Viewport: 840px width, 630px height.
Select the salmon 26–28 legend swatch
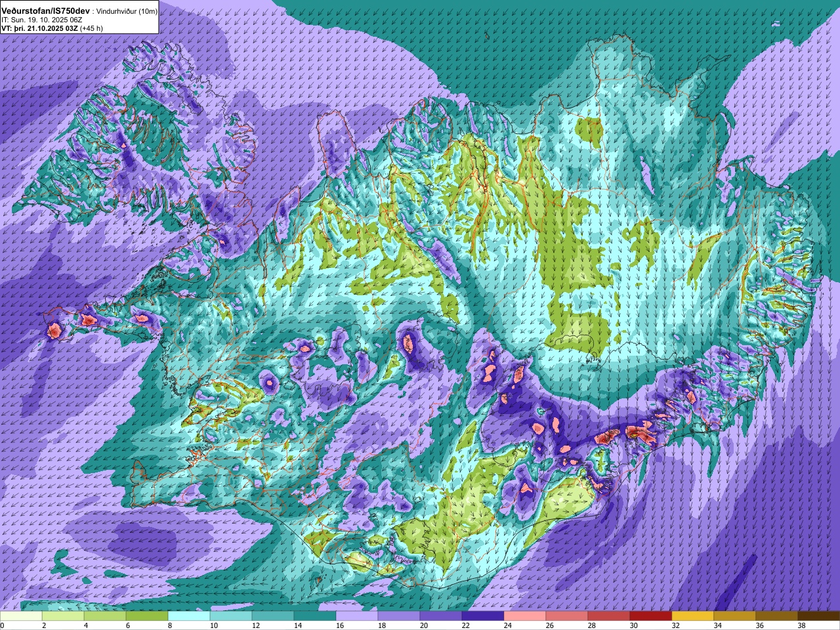tap(567, 616)
